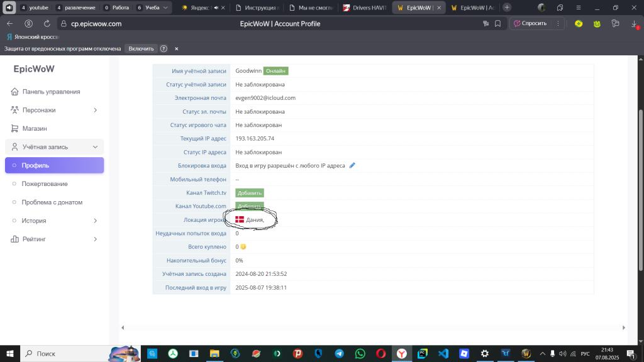Click the pencil icon beside Блокировка входа
644x362 pixels.
[x=352, y=166]
